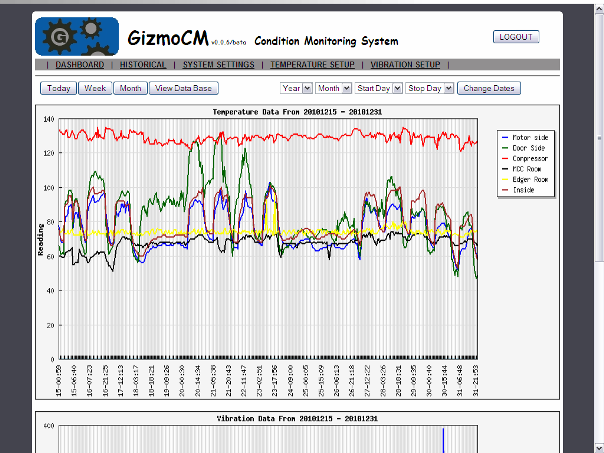Click the Door Side legend green swatch

tap(505, 148)
